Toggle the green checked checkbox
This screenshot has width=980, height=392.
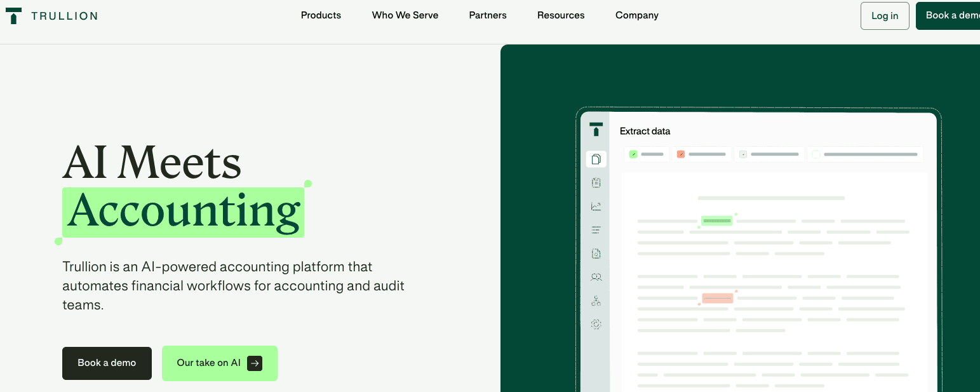click(633, 154)
